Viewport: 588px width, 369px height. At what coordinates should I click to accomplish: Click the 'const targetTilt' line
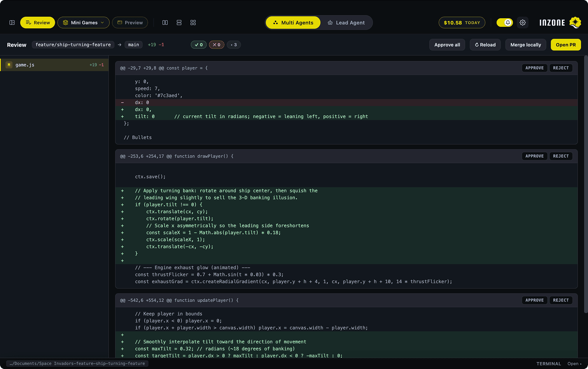[346, 355]
